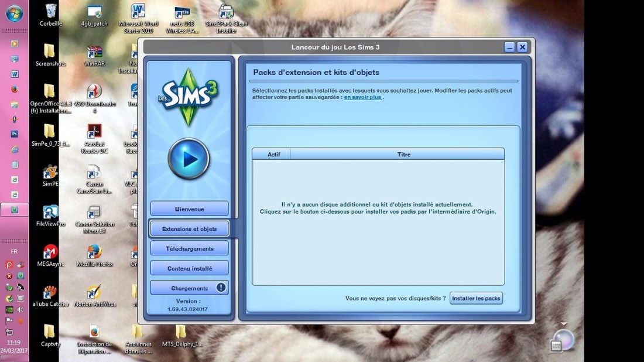Click the Installer les packs button
The width and height of the screenshot is (644, 362).
pos(476,299)
